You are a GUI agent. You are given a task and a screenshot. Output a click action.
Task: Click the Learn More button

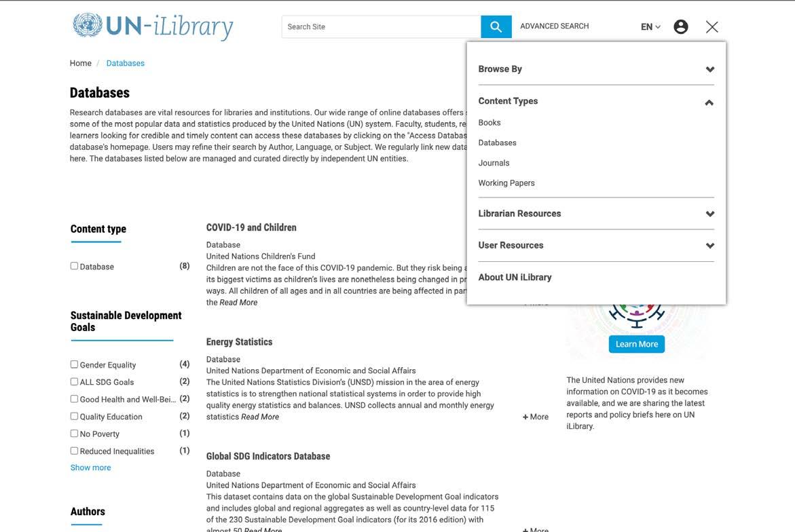point(636,344)
